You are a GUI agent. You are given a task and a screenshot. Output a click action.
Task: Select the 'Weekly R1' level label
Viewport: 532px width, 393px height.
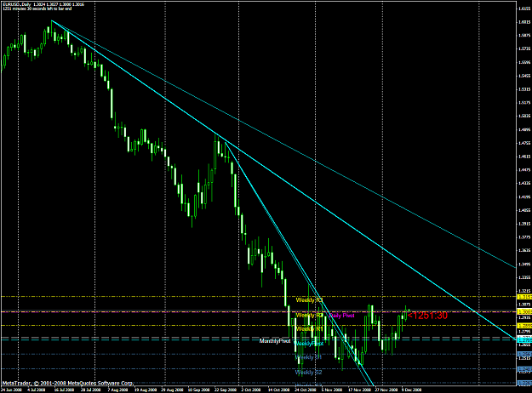[x=309, y=329]
